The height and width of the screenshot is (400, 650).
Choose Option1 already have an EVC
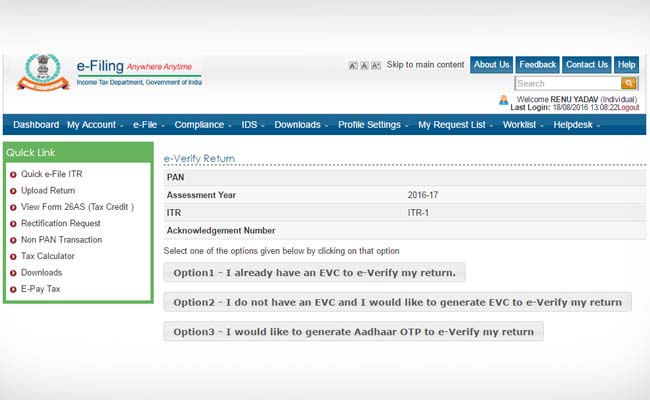314,272
